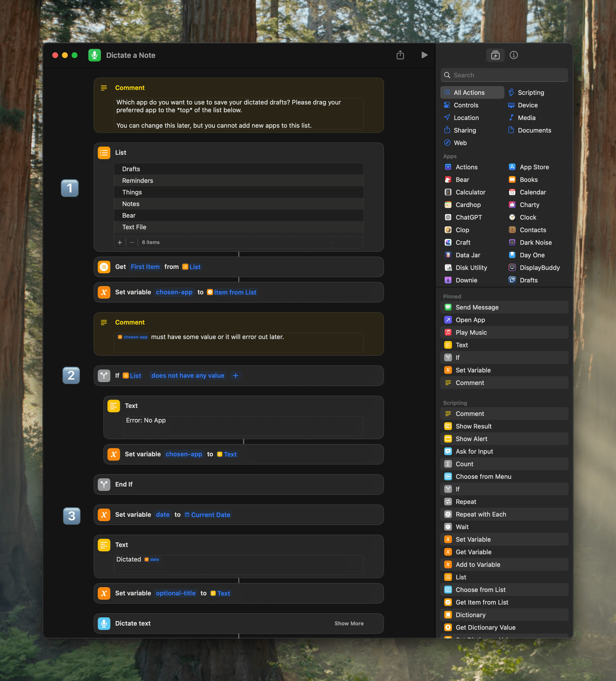Click the Dictate text microphone icon
Image resolution: width=616 pixels, height=681 pixels.
pos(104,623)
